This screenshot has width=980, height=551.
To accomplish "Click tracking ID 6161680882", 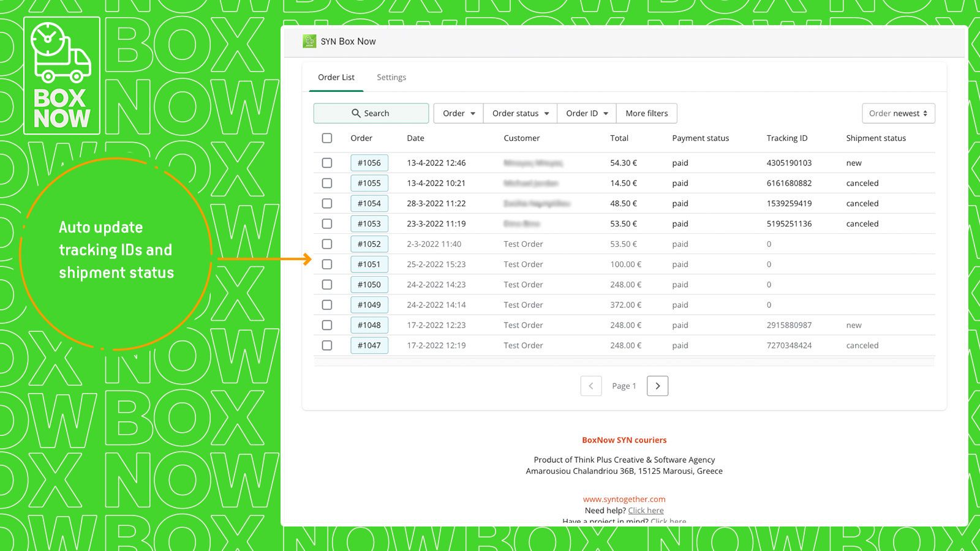I will [789, 183].
